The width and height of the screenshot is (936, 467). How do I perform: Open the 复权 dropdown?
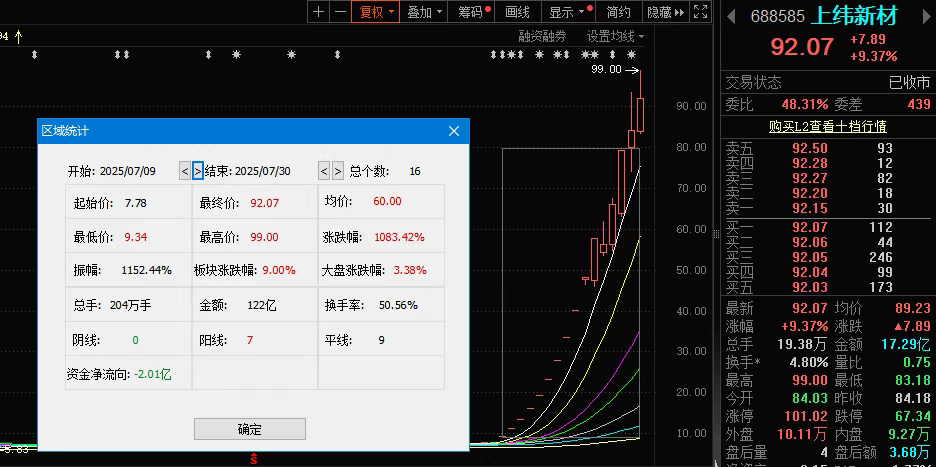377,12
